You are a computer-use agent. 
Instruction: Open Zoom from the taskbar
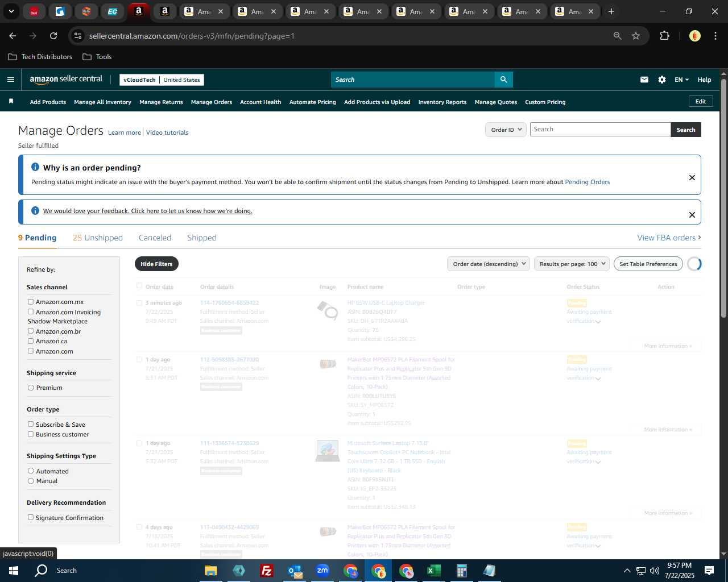point(322,571)
